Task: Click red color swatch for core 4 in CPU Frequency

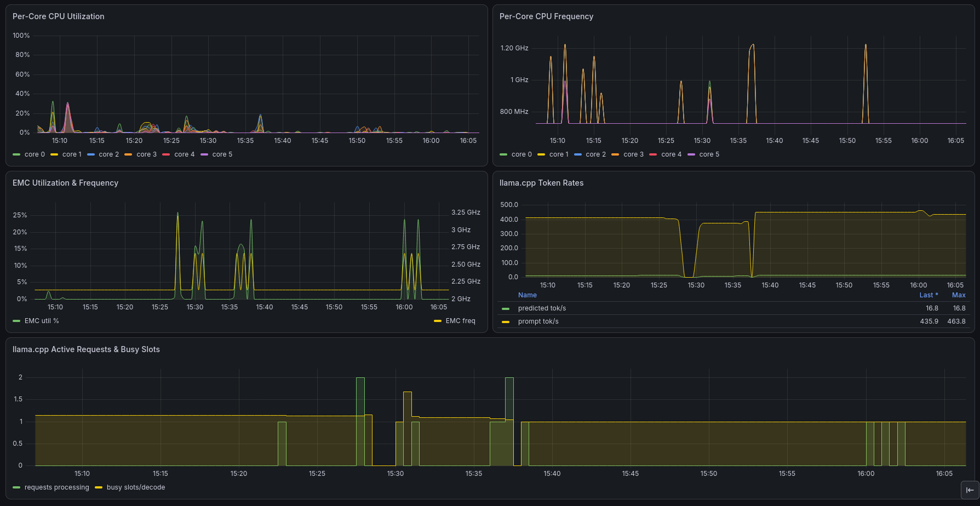Action: pyautogui.click(x=654, y=154)
